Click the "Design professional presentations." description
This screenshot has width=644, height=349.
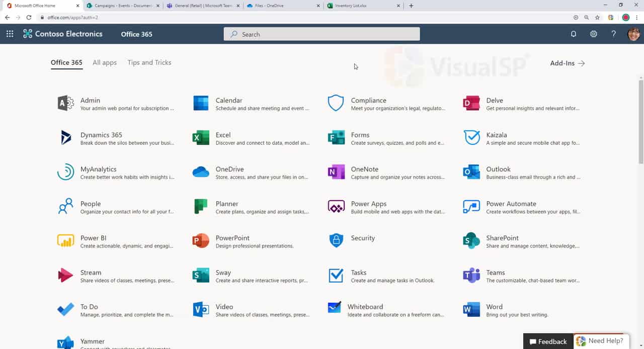(x=255, y=246)
